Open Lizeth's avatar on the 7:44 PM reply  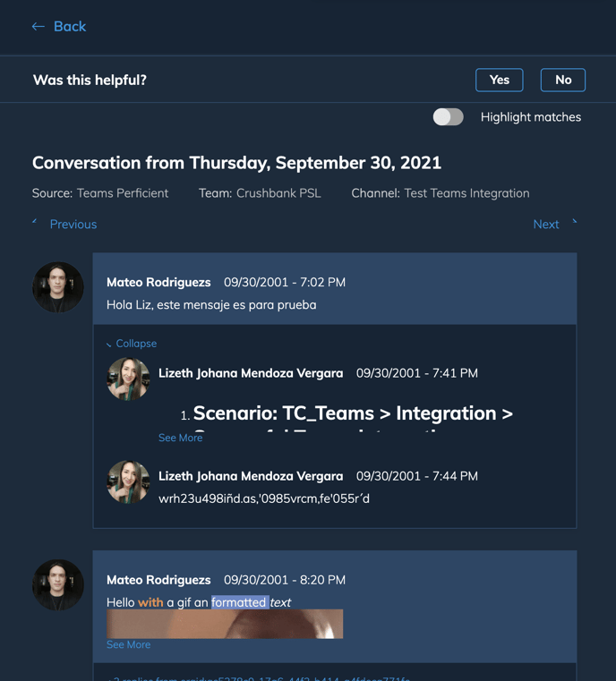tap(128, 481)
